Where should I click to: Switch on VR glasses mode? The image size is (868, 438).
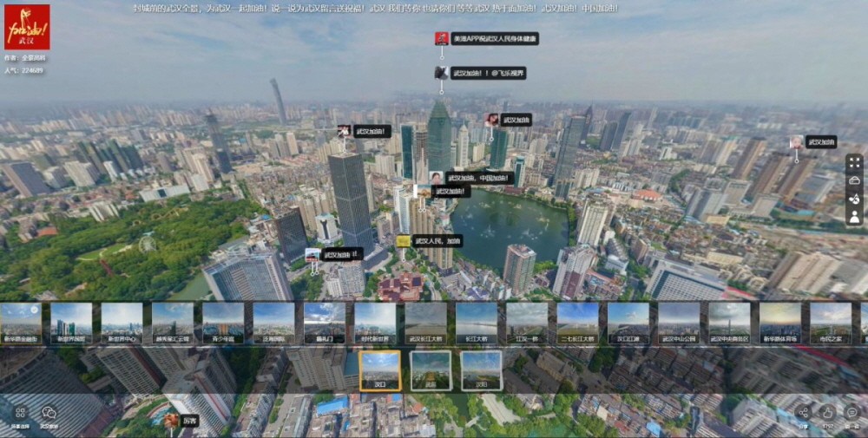[854, 180]
